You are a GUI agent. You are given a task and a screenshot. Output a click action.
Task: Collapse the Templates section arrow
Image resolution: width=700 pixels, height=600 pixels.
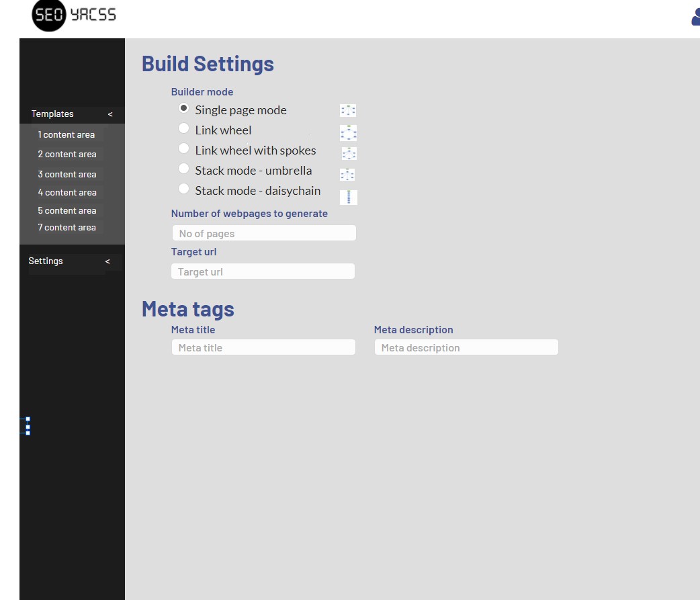(x=110, y=114)
